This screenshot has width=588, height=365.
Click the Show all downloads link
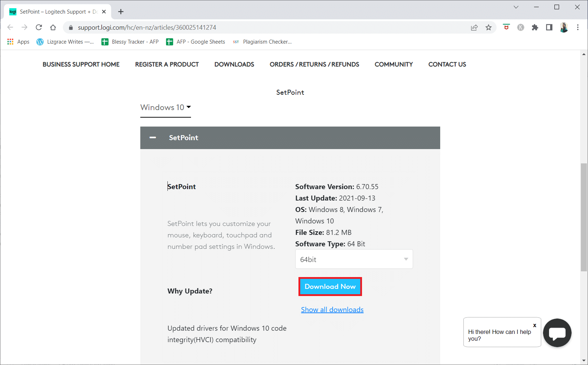coord(332,310)
